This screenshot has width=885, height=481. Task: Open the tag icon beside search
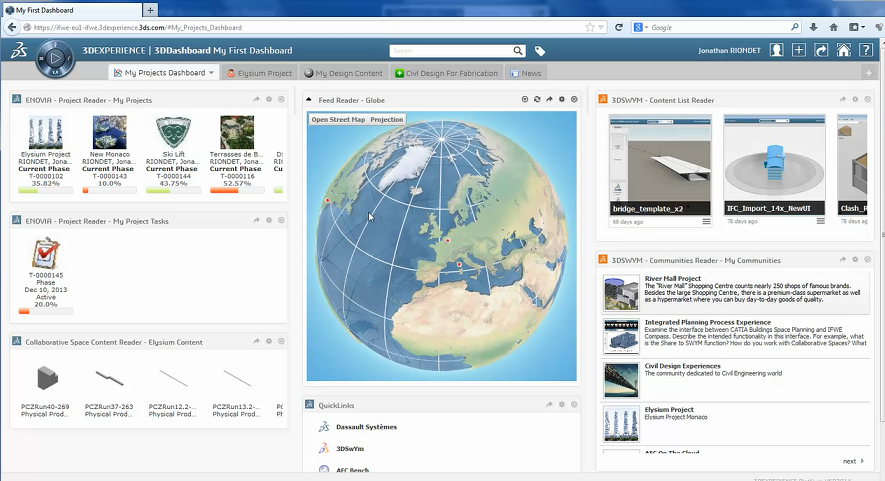540,51
